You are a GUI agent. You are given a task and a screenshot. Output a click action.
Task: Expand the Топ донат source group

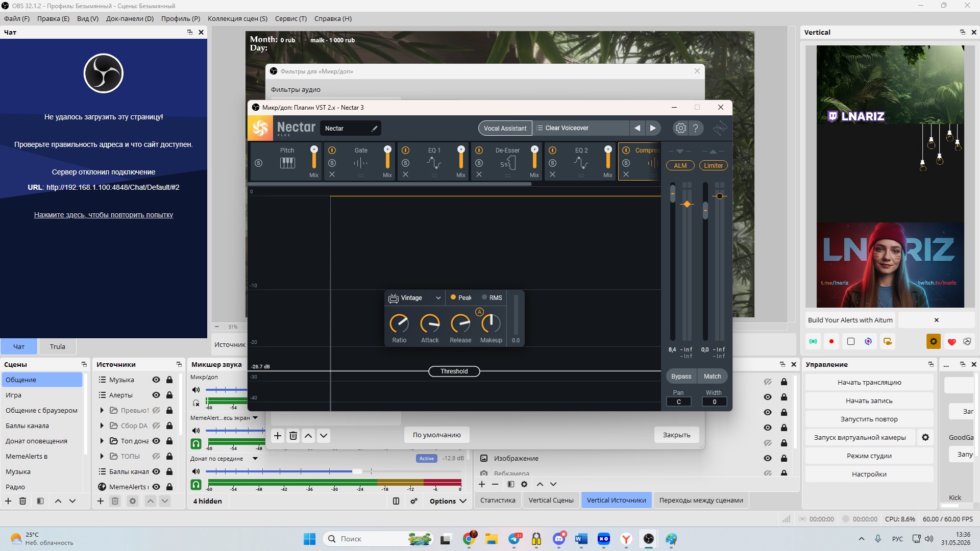point(102,441)
